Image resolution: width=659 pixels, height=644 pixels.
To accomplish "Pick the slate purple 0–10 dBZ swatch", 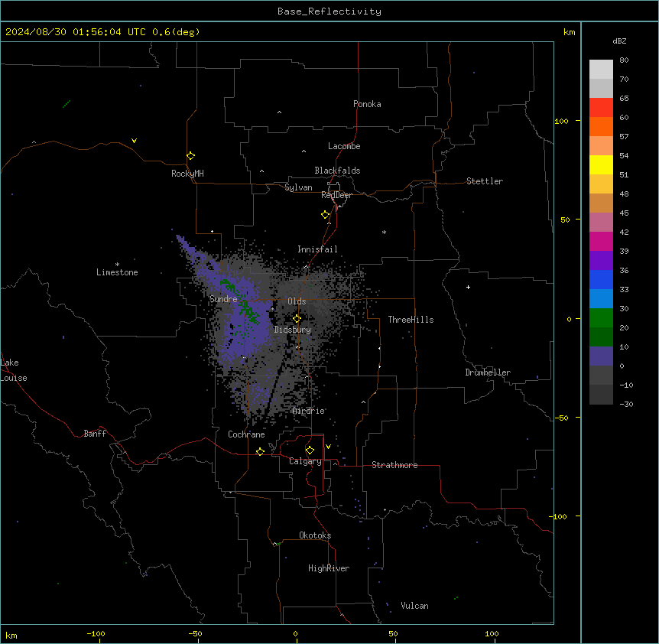I will point(601,356).
